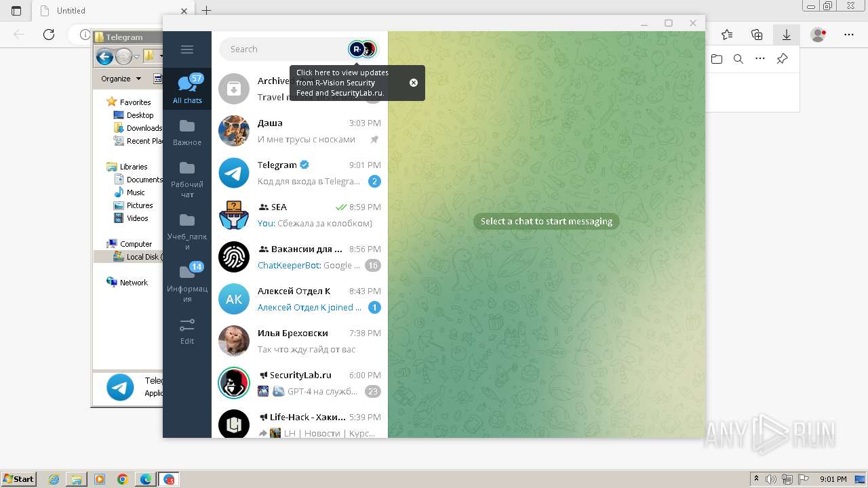868x488 pixels.
Task: Open Chrome from the taskbar
Action: point(122,479)
